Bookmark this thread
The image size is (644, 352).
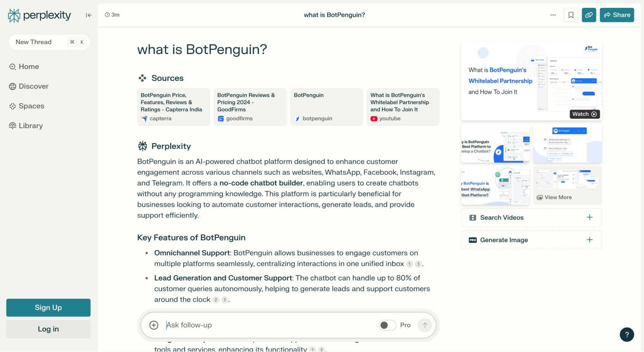click(571, 15)
